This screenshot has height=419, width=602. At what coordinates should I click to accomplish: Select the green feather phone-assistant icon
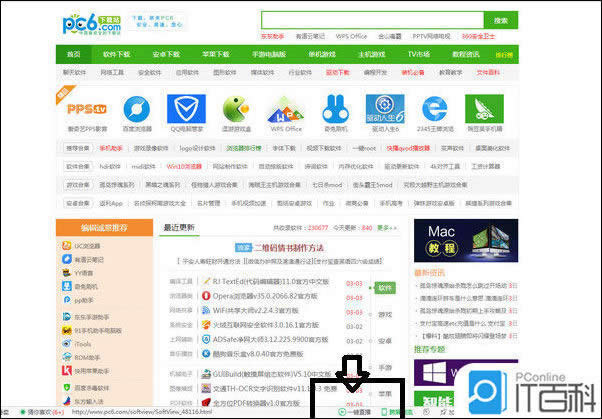pyautogui.click(x=484, y=109)
